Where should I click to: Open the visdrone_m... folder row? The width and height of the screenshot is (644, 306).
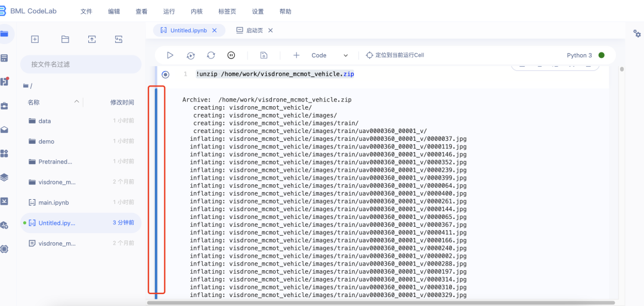pyautogui.click(x=80, y=182)
